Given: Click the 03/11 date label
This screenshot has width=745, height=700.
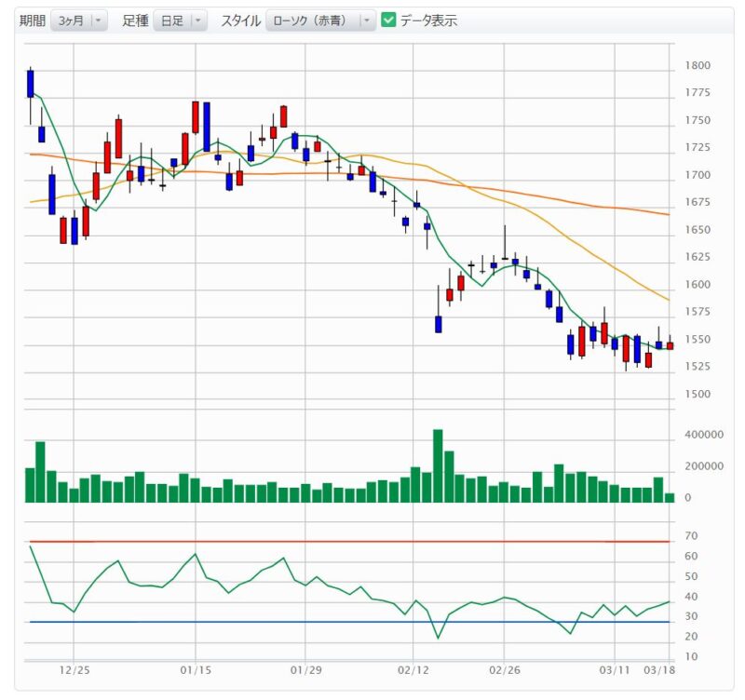Looking at the screenshot, I should pyautogui.click(x=615, y=670).
